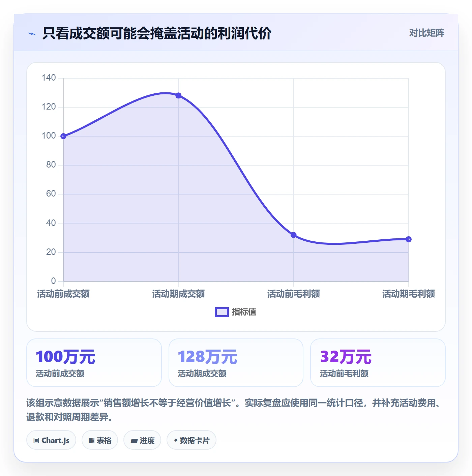Select the 128万元 data card
The width and height of the screenshot is (472, 476).
click(x=236, y=363)
